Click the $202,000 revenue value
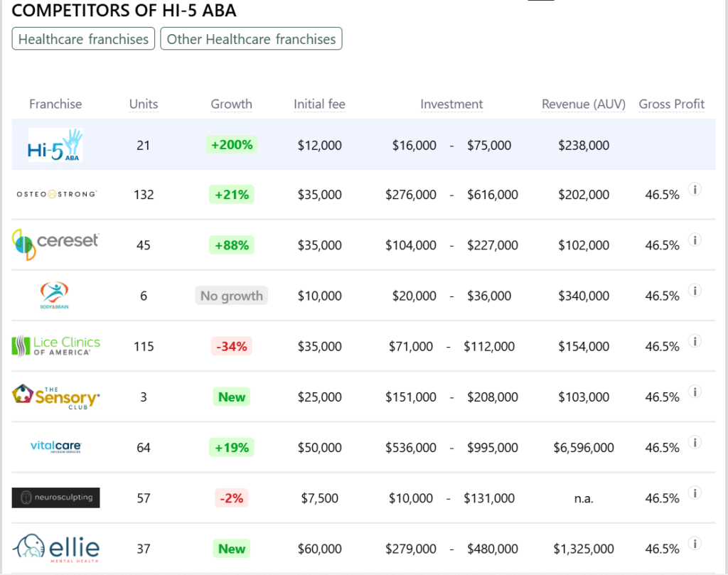 point(584,195)
